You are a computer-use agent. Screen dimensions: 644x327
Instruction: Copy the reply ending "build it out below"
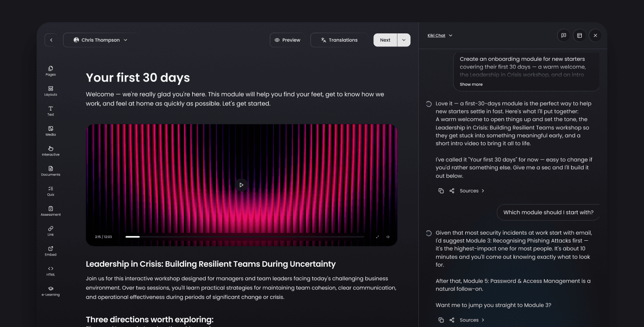pyautogui.click(x=441, y=191)
